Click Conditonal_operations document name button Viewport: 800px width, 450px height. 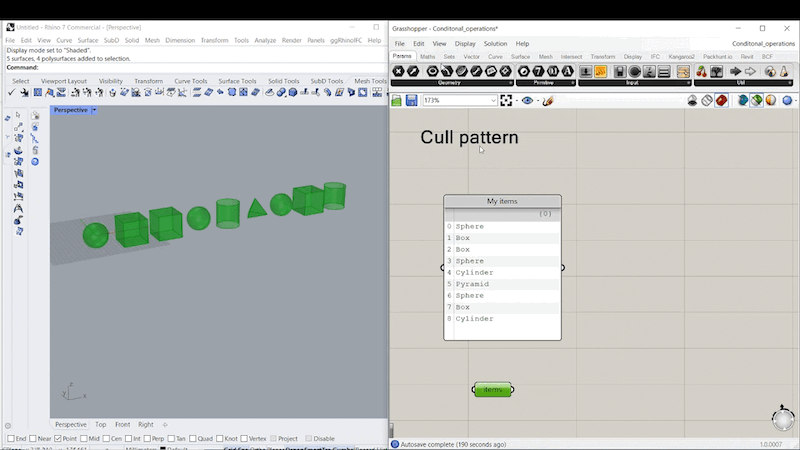pos(763,44)
